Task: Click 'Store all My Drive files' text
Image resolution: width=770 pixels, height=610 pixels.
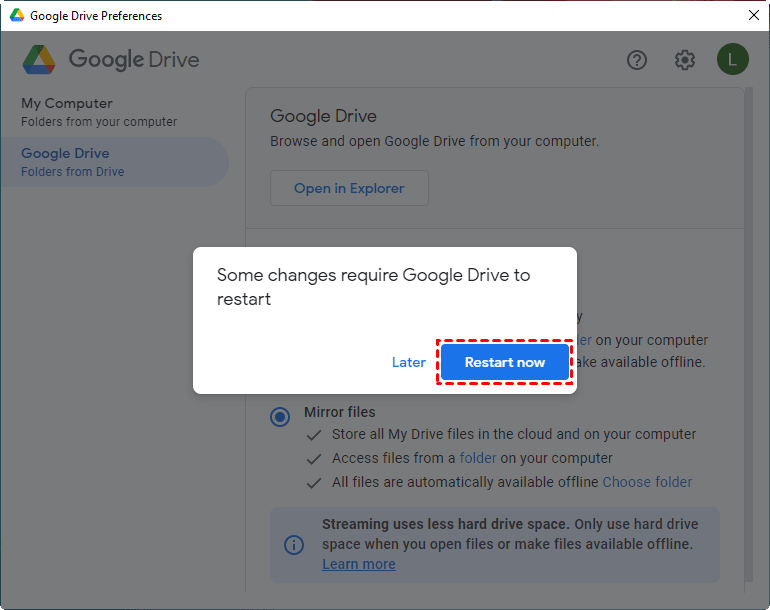Action: [514, 434]
